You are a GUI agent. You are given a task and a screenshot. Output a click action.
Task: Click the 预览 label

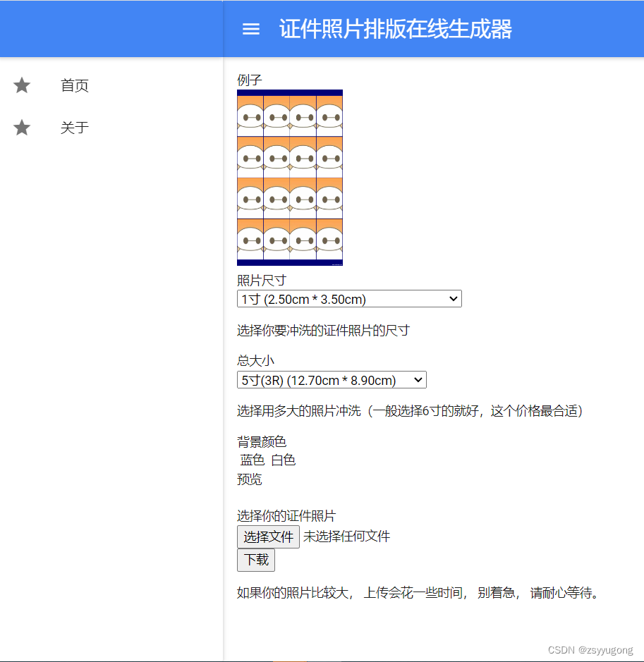249,479
